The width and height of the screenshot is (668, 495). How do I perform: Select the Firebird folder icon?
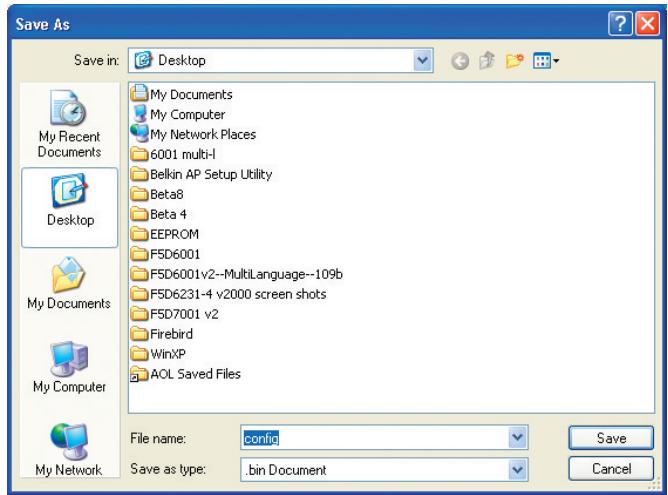tap(139, 334)
